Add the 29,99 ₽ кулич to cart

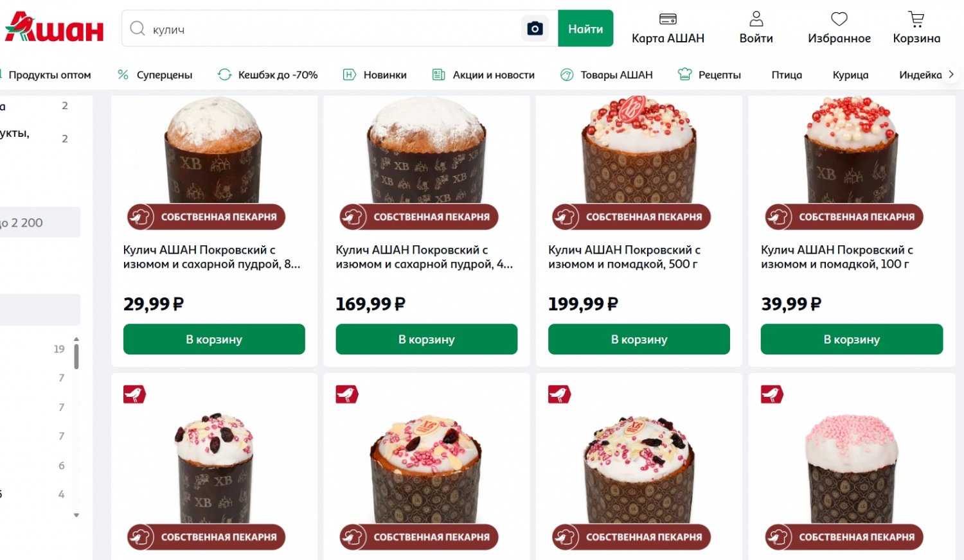point(214,339)
